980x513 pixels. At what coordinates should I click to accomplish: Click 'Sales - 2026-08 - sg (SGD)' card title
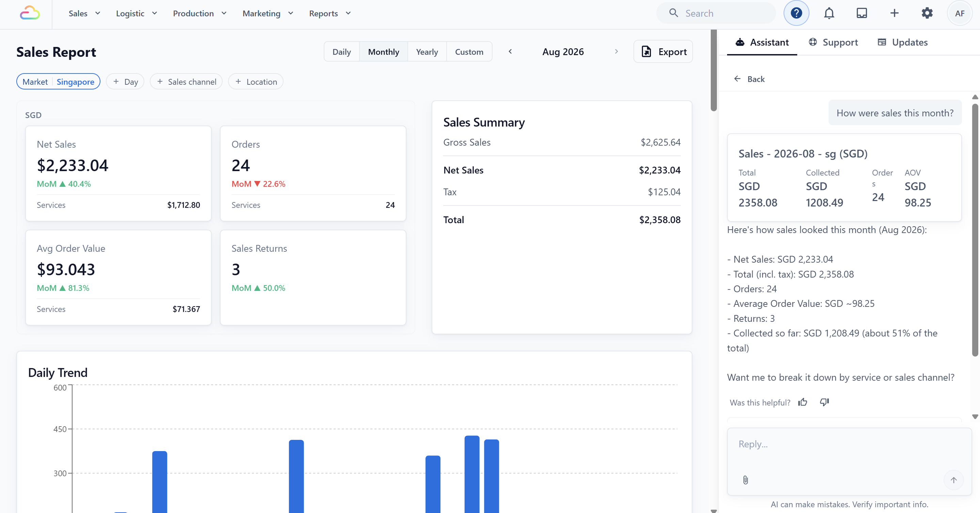tap(803, 154)
